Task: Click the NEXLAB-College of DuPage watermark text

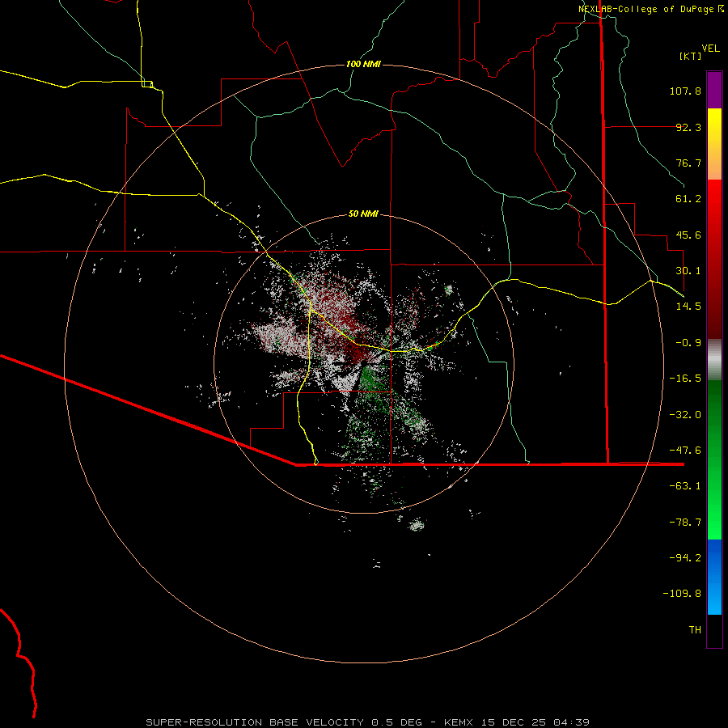Action: [x=651, y=9]
